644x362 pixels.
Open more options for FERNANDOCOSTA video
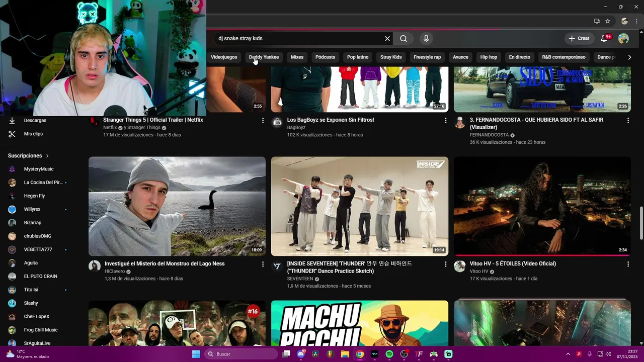(x=628, y=120)
